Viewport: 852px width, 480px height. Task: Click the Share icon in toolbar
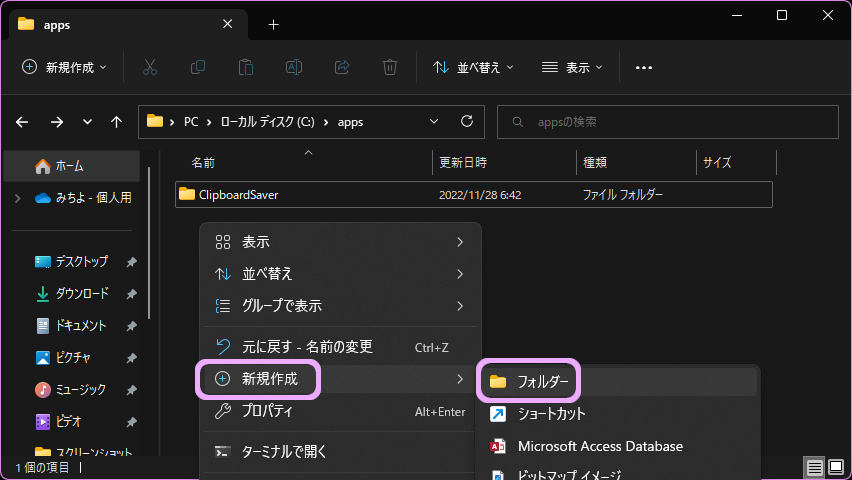tap(342, 67)
